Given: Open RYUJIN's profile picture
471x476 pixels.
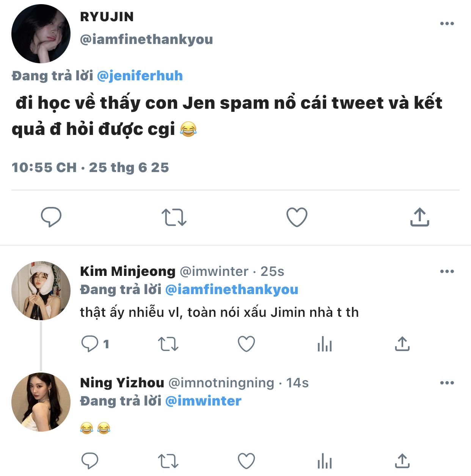Looking at the screenshot, I should [41, 34].
